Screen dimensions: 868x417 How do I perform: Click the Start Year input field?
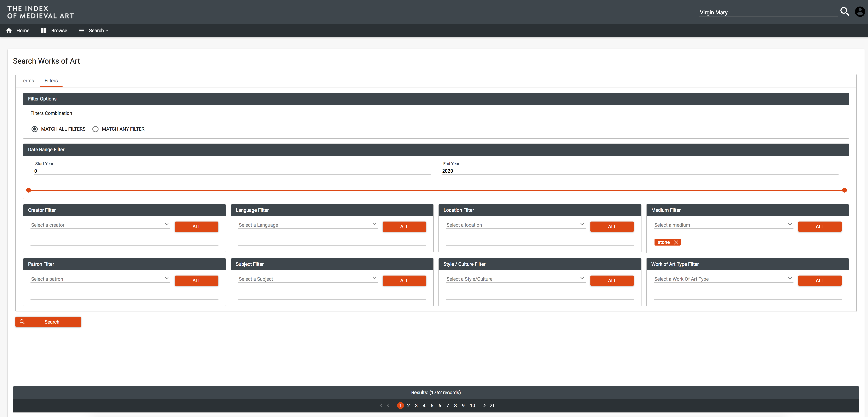pyautogui.click(x=232, y=171)
